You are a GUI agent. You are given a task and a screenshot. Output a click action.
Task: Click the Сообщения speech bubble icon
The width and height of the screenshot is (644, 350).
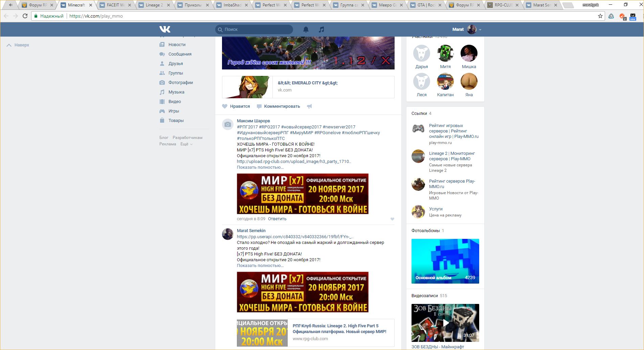(162, 54)
